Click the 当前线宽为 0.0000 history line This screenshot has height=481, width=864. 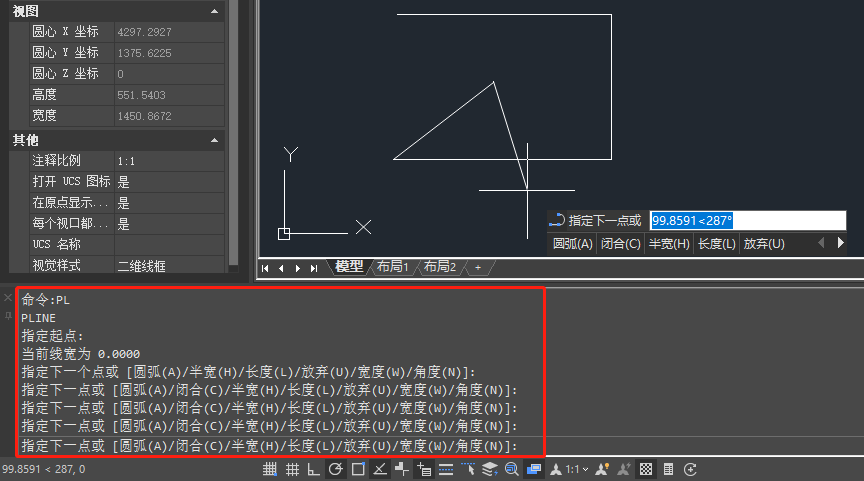(x=80, y=354)
